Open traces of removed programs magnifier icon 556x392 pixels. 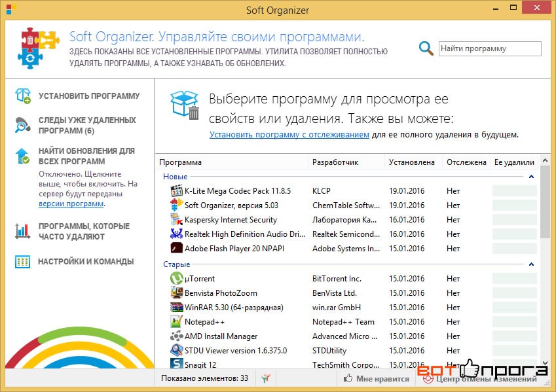point(23,125)
